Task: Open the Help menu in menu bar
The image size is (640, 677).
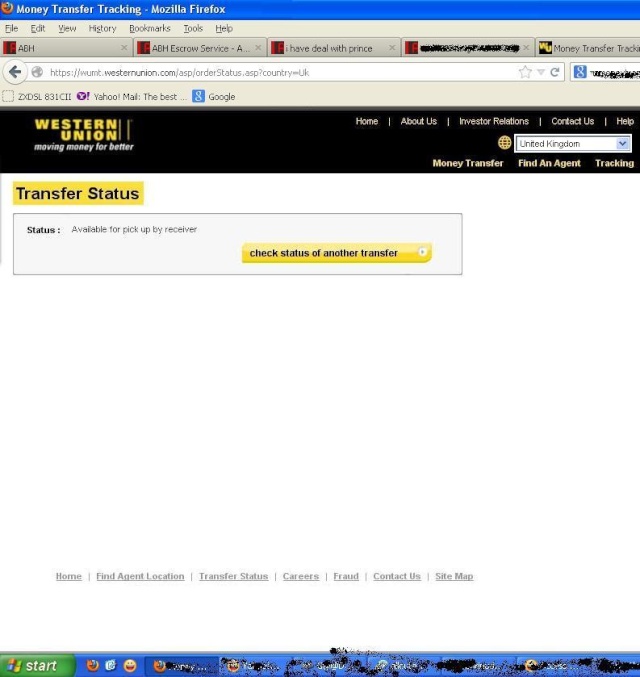Action: [224, 28]
